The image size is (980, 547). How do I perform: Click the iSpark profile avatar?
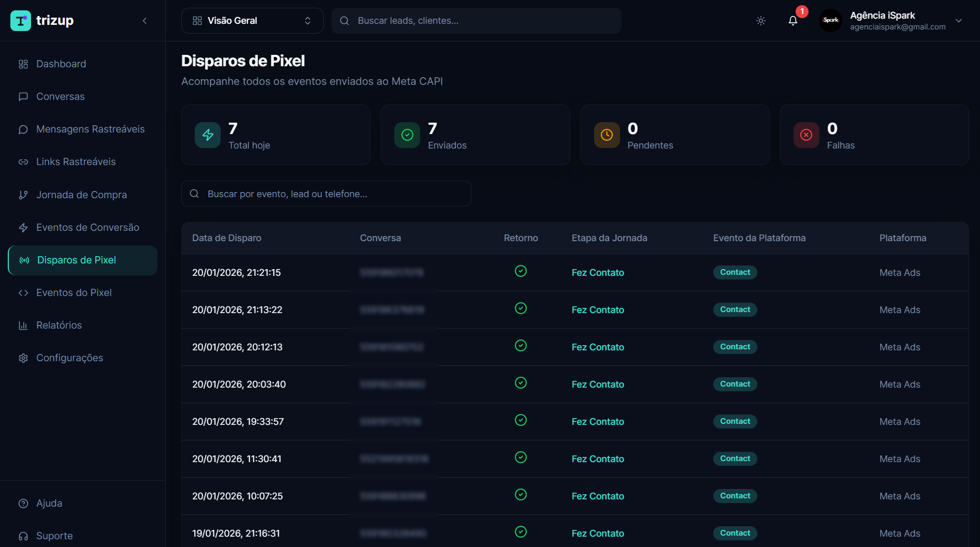pos(831,20)
